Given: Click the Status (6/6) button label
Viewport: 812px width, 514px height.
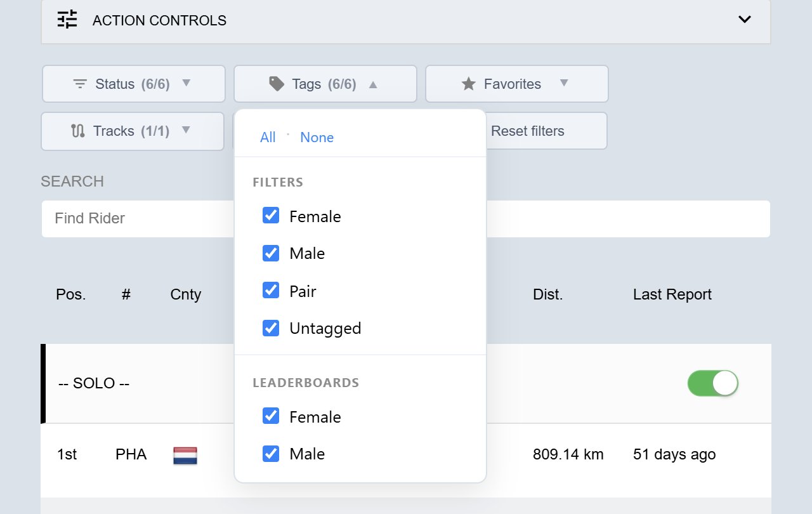Looking at the screenshot, I should point(133,84).
